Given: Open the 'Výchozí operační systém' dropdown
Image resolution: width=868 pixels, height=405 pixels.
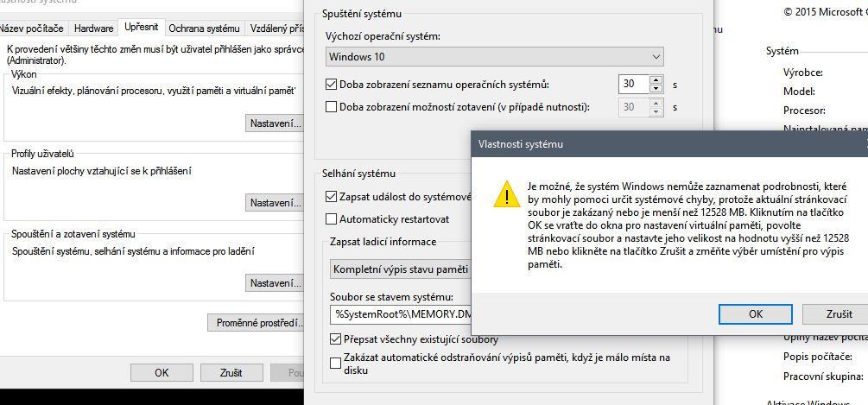Looking at the screenshot, I should point(495,57).
